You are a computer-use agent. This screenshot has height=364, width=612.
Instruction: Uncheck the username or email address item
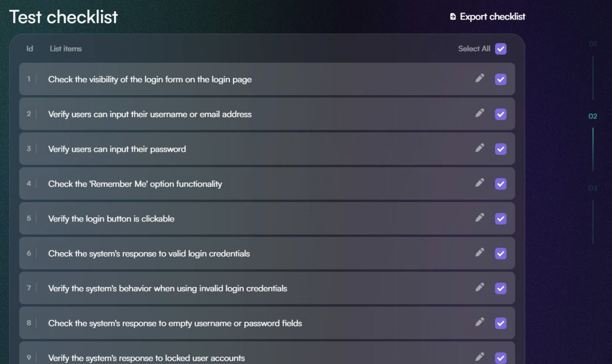click(501, 114)
